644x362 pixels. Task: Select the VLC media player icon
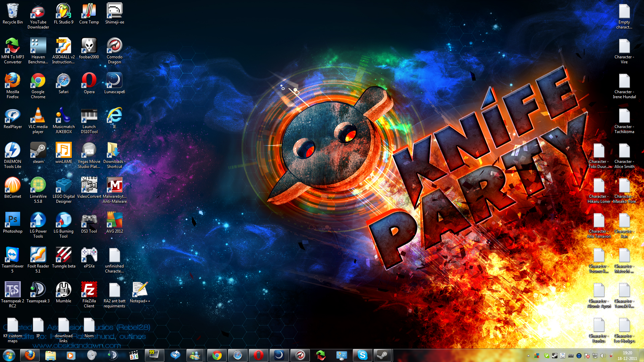[38, 121]
